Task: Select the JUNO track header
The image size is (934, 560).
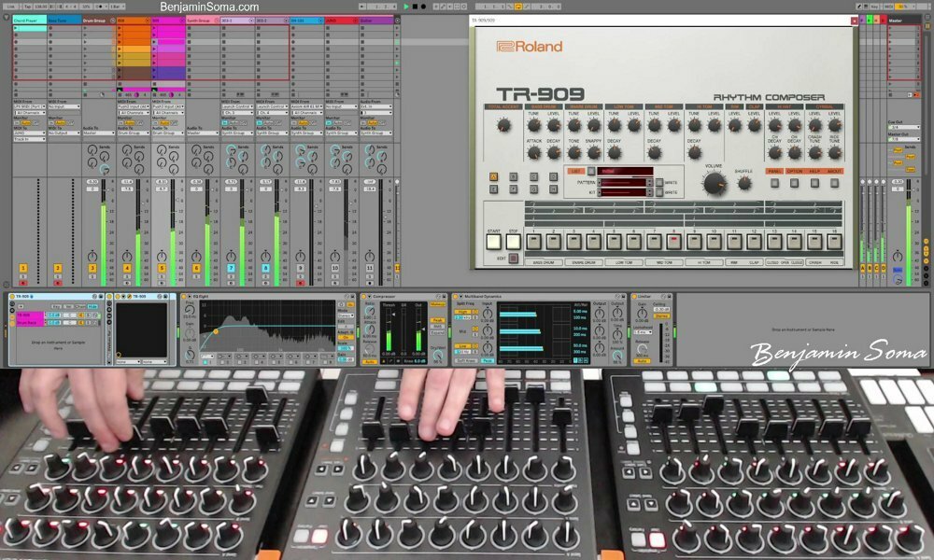Action: 341,21
